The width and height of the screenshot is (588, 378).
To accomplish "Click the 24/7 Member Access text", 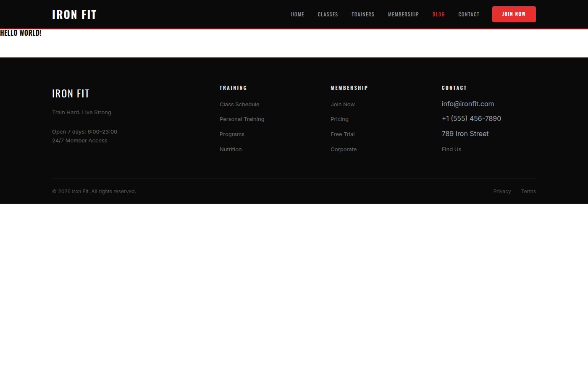I will tap(80, 141).
